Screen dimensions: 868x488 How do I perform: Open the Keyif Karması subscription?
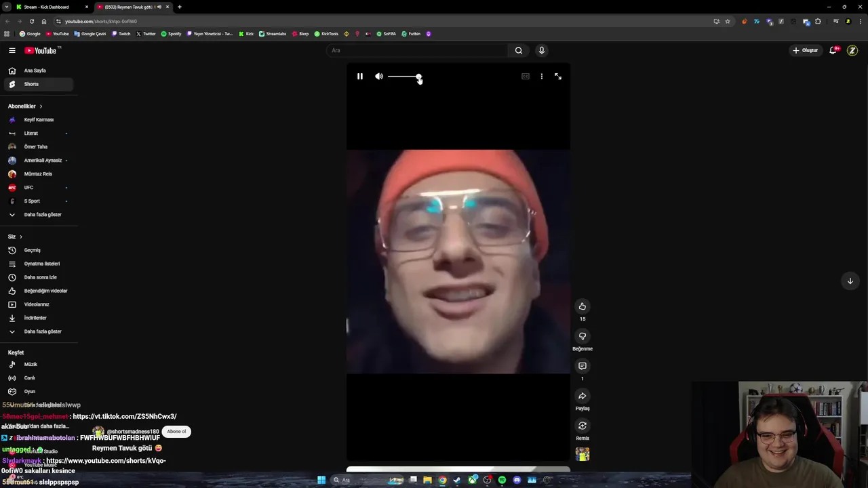coord(37,120)
